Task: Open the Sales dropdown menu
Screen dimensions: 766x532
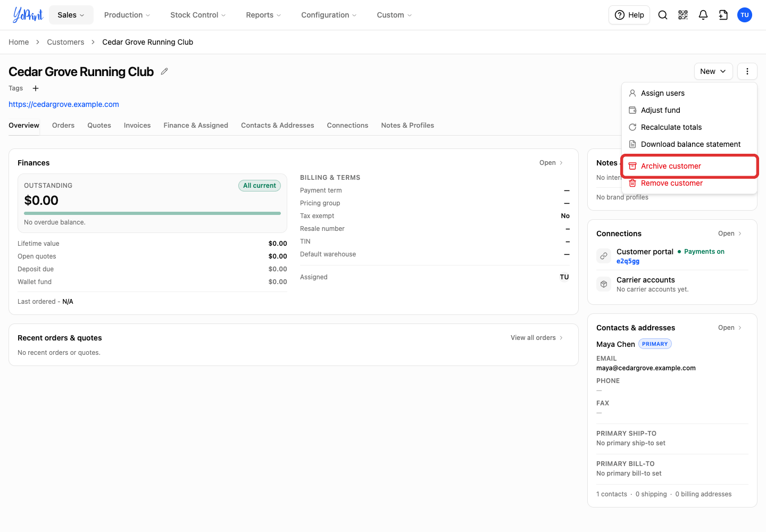Action: 71,15
